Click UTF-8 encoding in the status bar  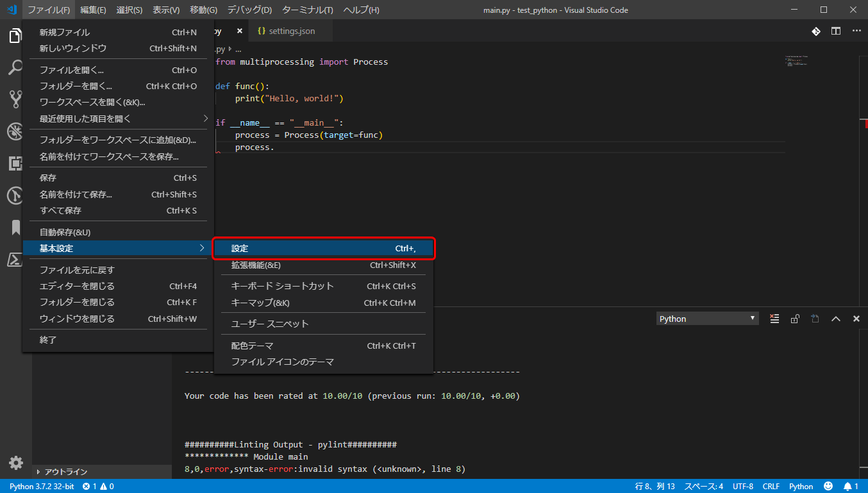(743, 486)
